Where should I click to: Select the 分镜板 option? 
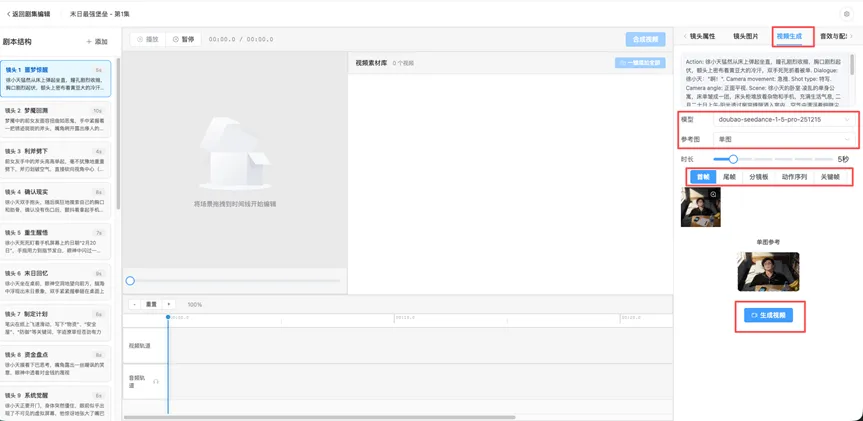[x=758, y=177]
